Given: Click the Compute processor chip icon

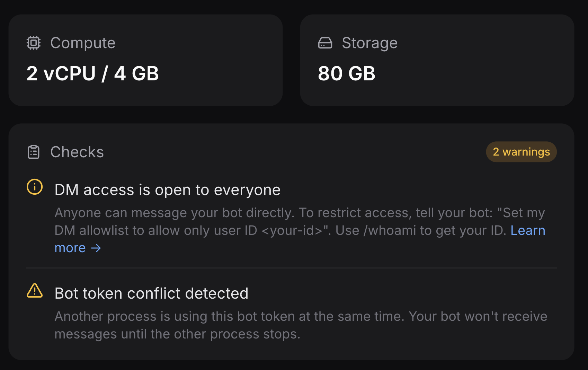Looking at the screenshot, I should tap(34, 43).
